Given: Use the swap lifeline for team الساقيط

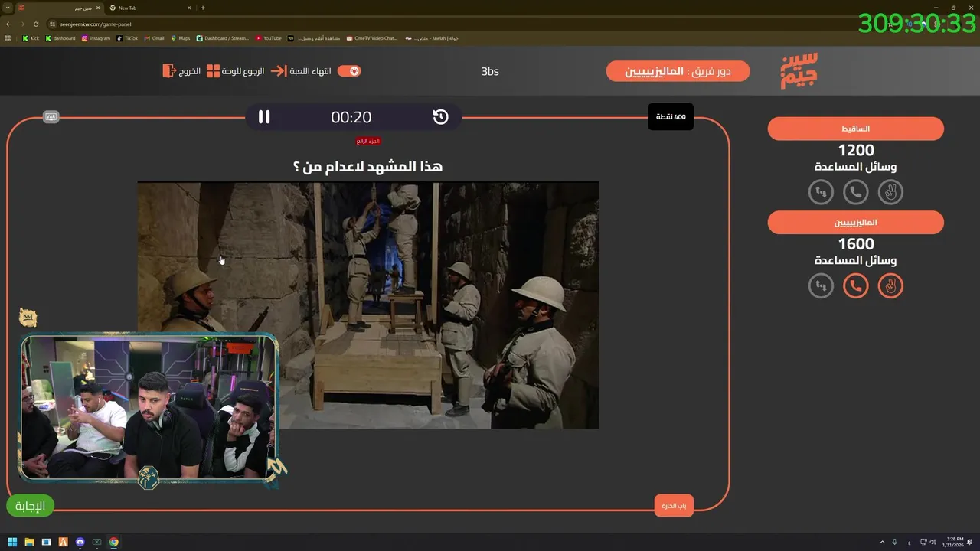Looking at the screenshot, I should 821,192.
